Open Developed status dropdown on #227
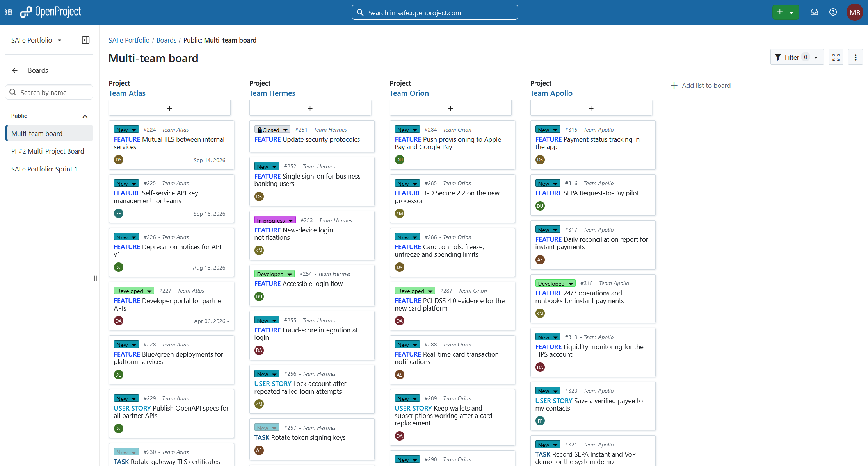Viewport: 868px width, 466px height. point(134,291)
